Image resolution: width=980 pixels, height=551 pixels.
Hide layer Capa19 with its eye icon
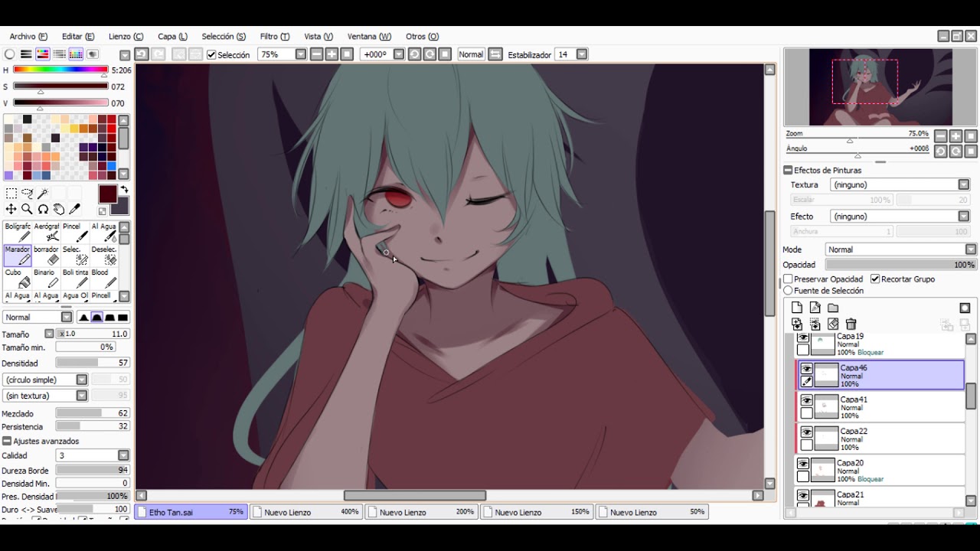click(803, 337)
